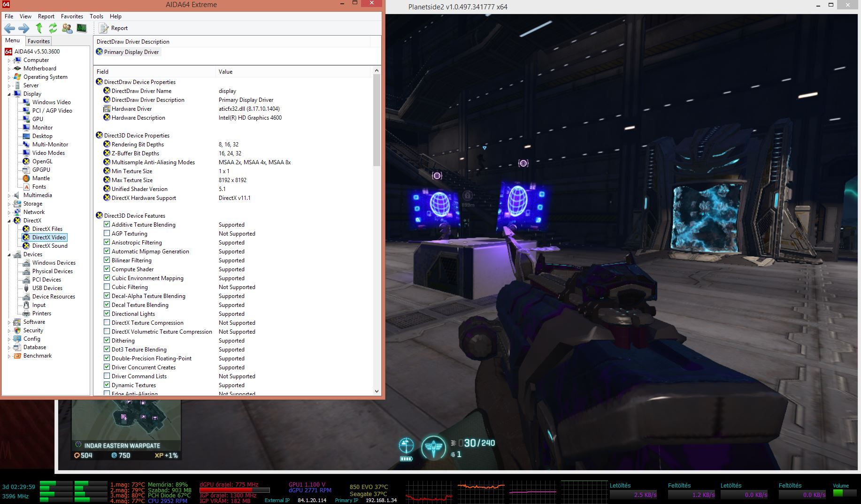861x504 pixels.
Task: Toggle the Driver Command Lists checkbox
Action: point(107,376)
